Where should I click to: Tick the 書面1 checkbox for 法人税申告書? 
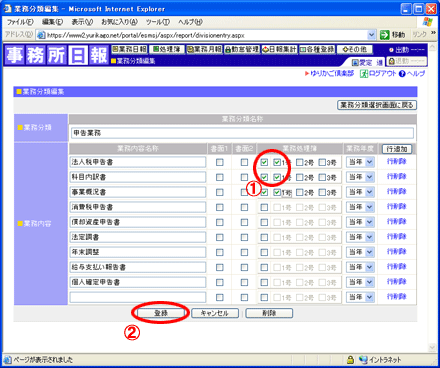(x=219, y=162)
